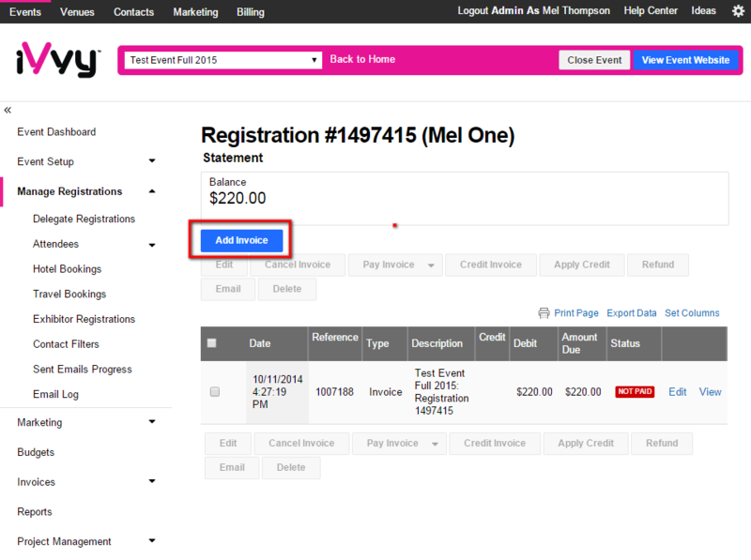This screenshot has height=560, width=751.
Task: Open Event Dashboard in sidebar
Action: tap(56, 132)
